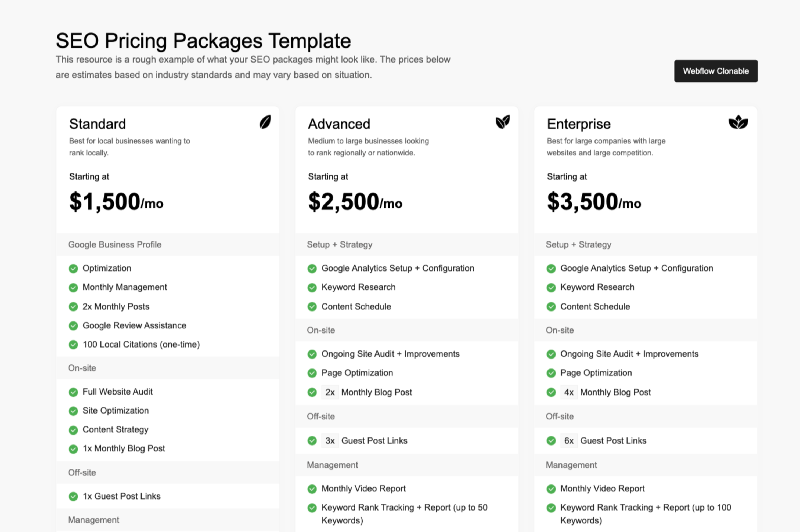Viewport: 800px width, 532px height.
Task: Click the Standard $1,500/mo price
Action: click(x=116, y=202)
